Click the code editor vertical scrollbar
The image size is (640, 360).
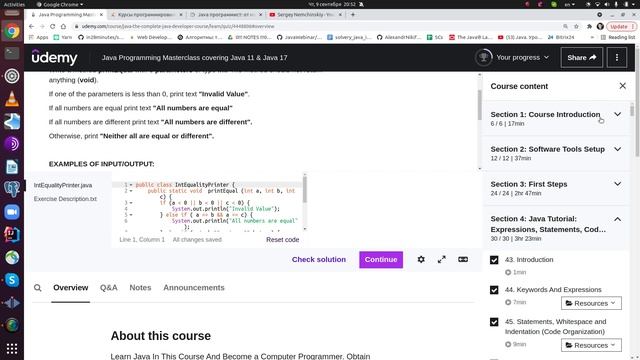(304, 190)
